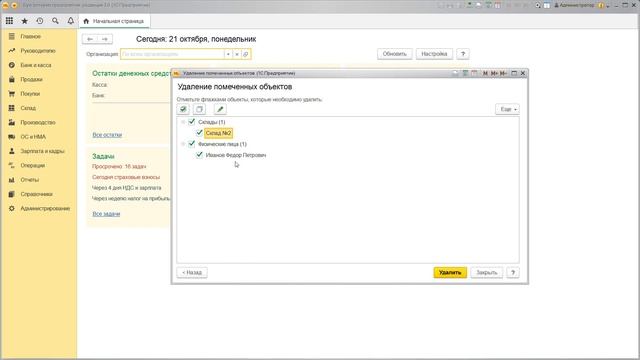Image resolution: width=640 pixels, height=360 pixels.
Task: Click the Сегодня страховые взносы task
Action: tap(126, 177)
